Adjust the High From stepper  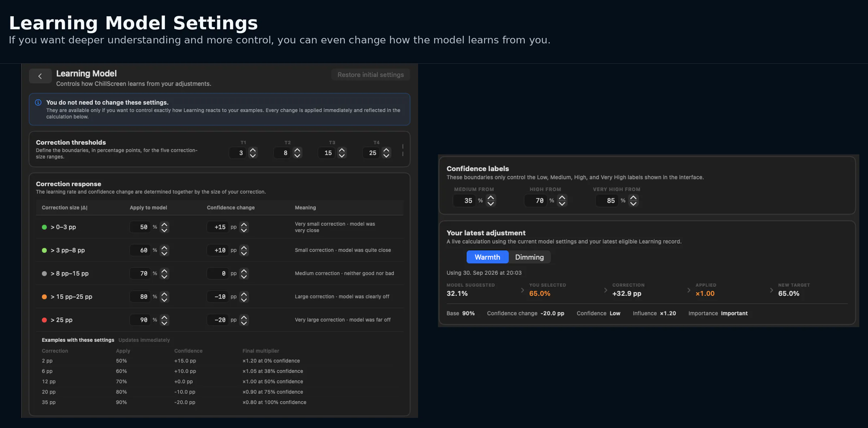point(562,200)
